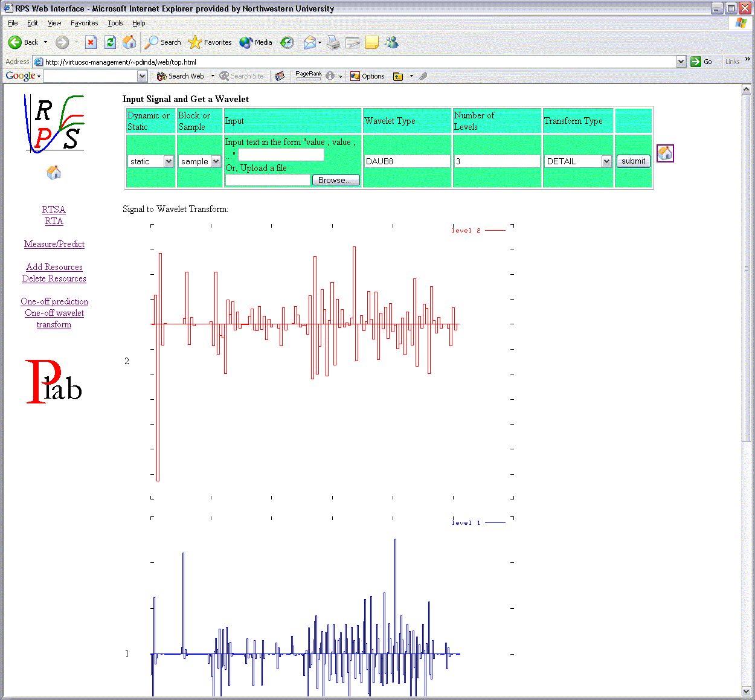
Task: Click the Browse... file upload button
Action: coord(335,180)
